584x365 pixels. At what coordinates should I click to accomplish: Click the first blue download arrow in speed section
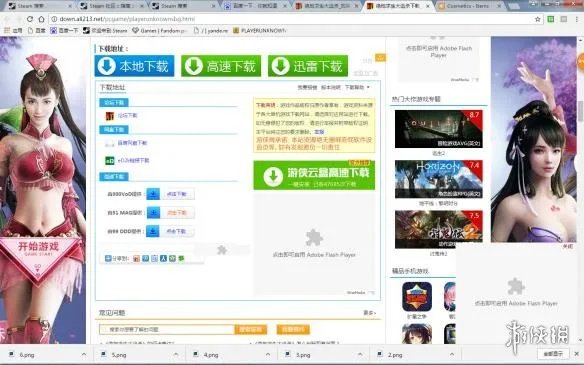(x=153, y=194)
